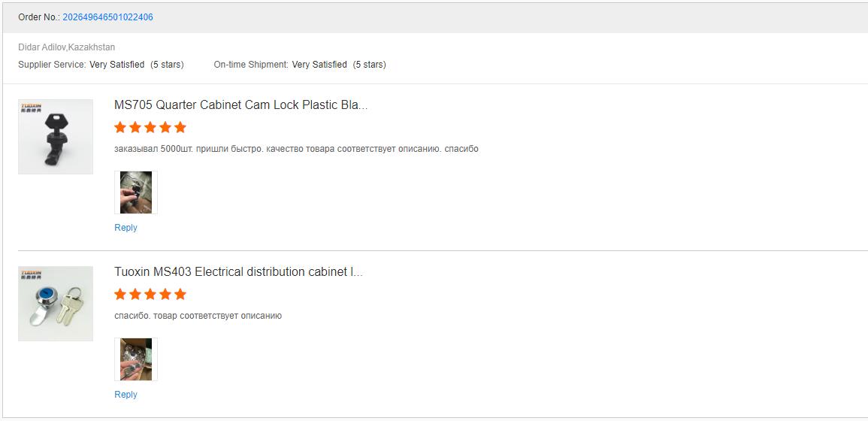Open the MS403 silver lock product image
Image resolution: width=868 pixels, height=421 pixels.
click(56, 304)
